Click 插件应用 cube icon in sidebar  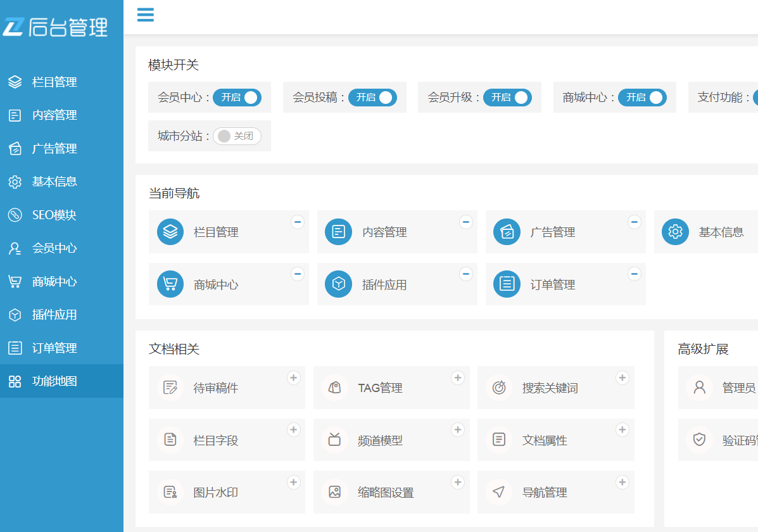(x=15, y=315)
